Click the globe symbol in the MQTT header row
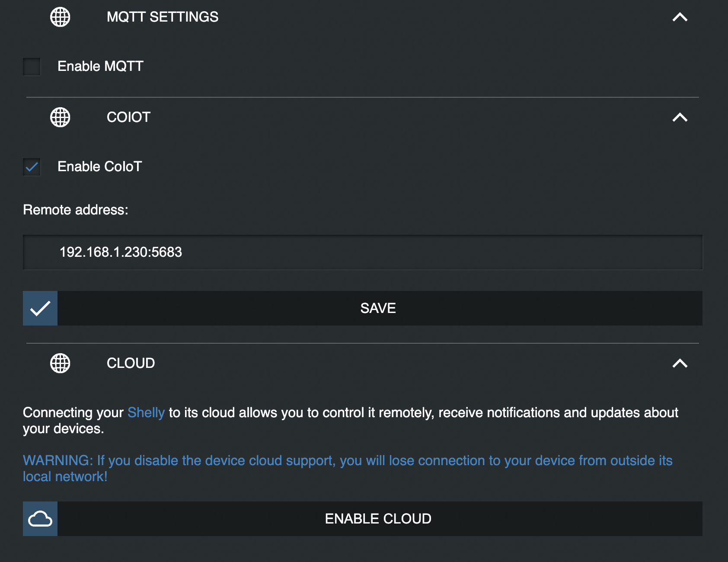728x562 pixels. (60, 17)
